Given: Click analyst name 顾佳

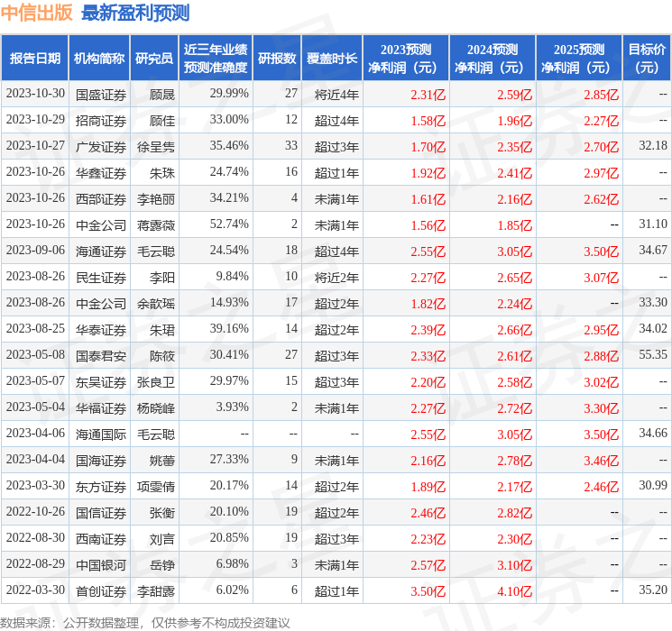Looking at the screenshot, I should click(x=162, y=121).
